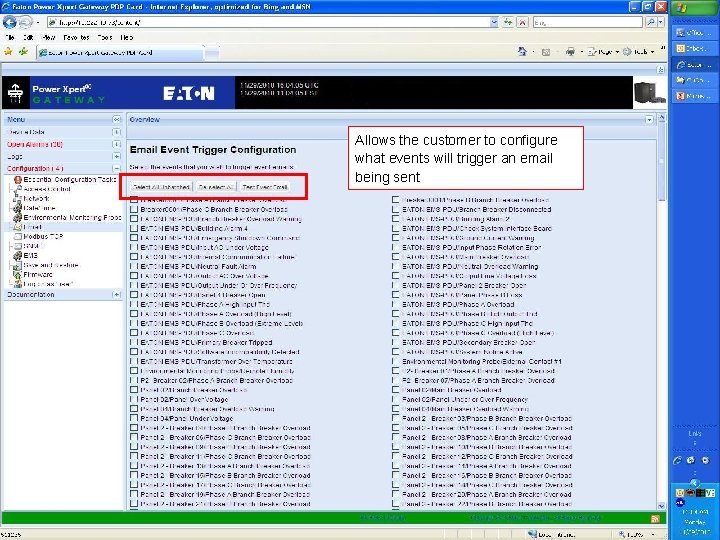720x540 pixels.
Task: Check Panel 02/Panel Under or Over Frequency
Action: pyautogui.click(x=396, y=399)
